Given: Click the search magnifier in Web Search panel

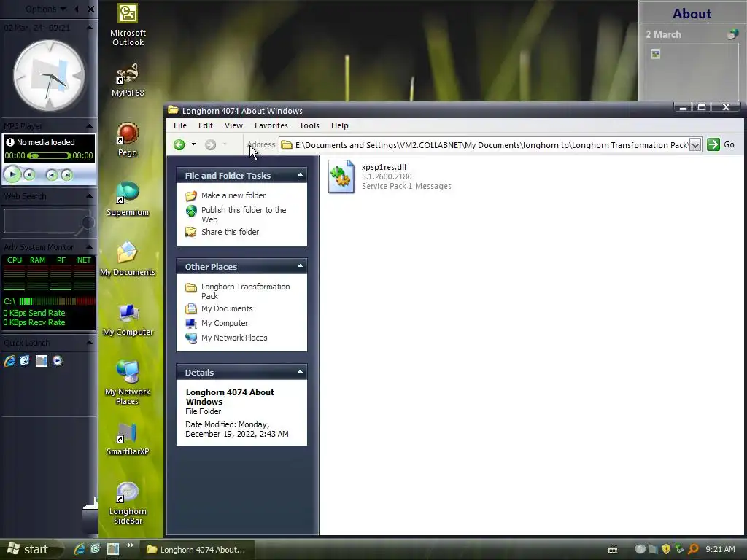Looking at the screenshot, I should click(86, 225).
